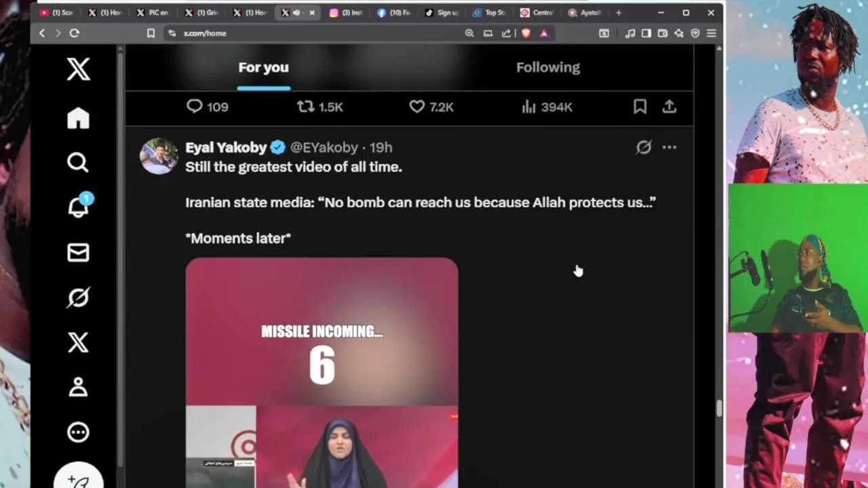868x488 pixels.
Task: Open three-dot menu on Eyal Yakoby post
Action: pyautogui.click(x=669, y=147)
